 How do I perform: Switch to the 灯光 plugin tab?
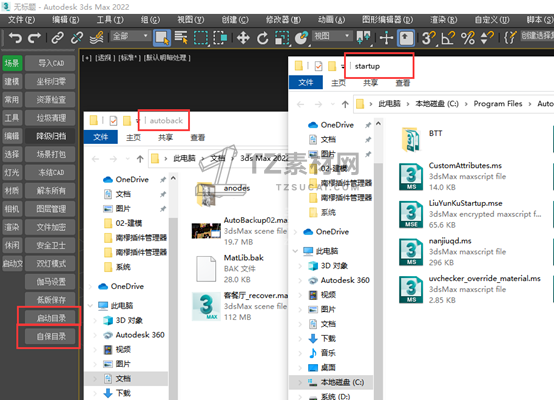[x=12, y=172]
